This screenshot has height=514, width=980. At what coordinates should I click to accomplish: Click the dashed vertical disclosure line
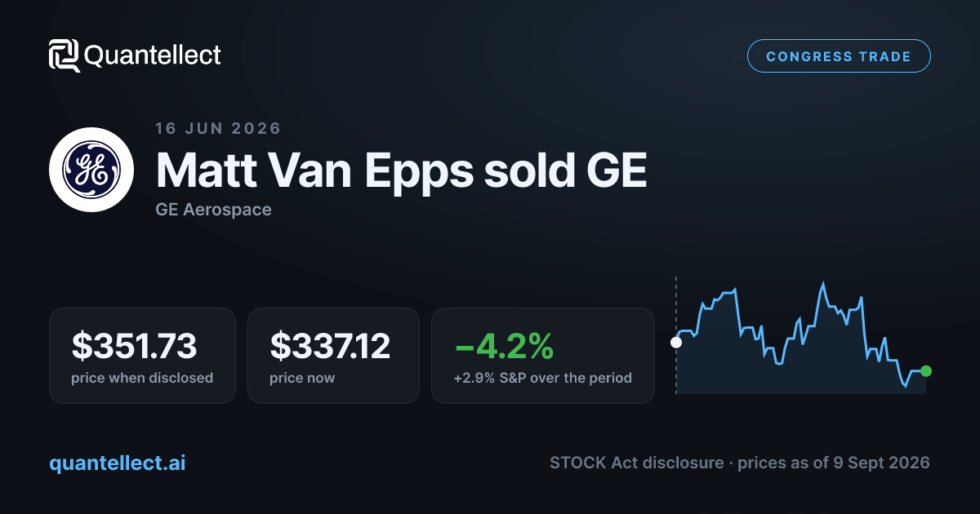pyautogui.click(x=676, y=335)
